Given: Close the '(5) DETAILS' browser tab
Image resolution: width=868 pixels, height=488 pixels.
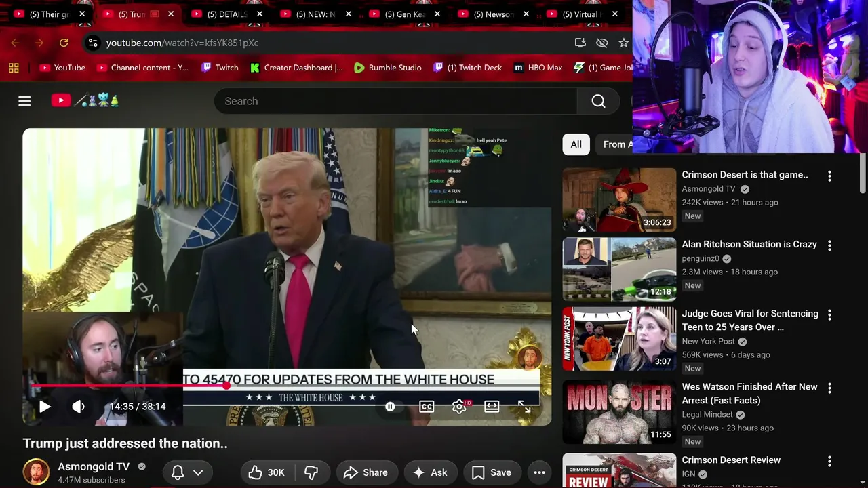Looking at the screenshot, I should (260, 14).
